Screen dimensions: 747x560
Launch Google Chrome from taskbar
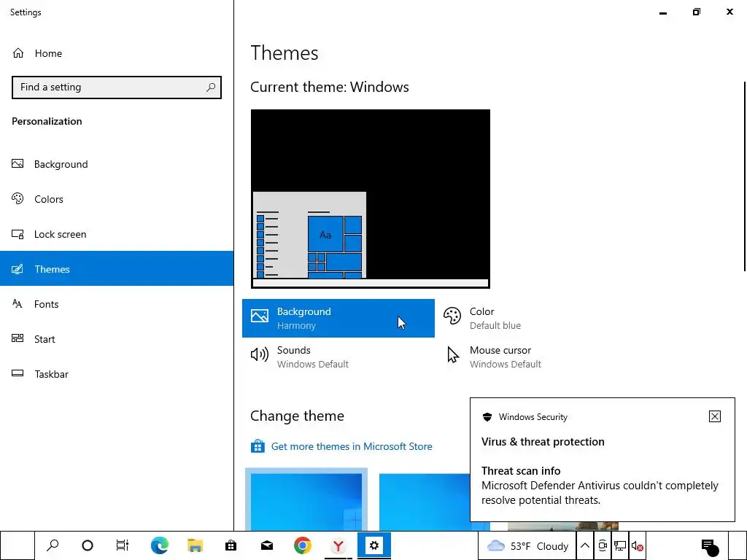[303, 545]
